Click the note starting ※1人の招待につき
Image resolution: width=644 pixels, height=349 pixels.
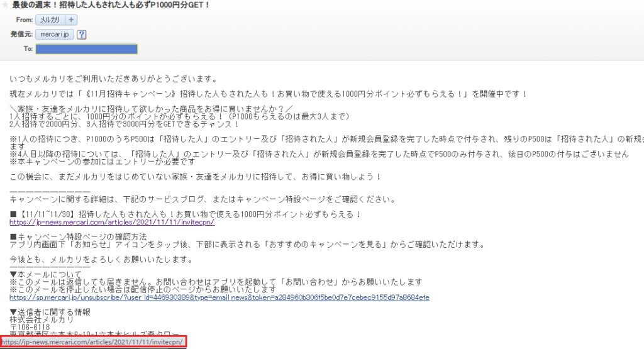click(x=326, y=139)
